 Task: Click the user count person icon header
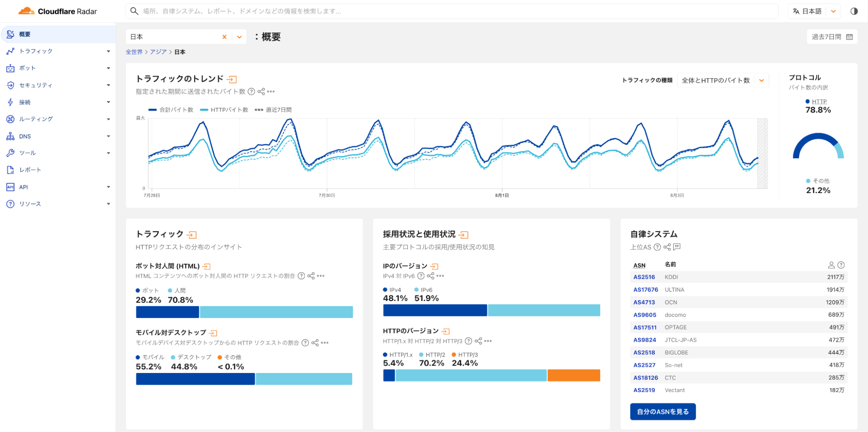coord(831,265)
